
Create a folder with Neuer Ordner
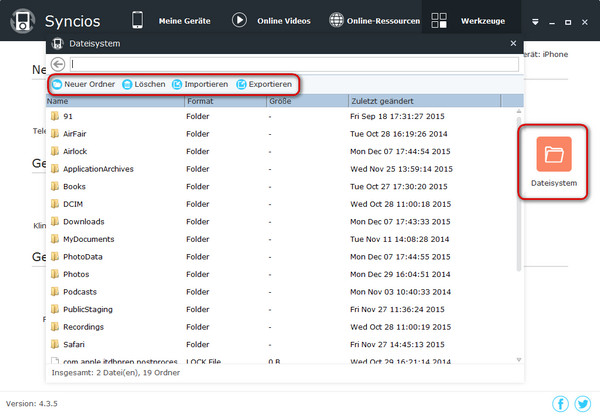pos(83,84)
